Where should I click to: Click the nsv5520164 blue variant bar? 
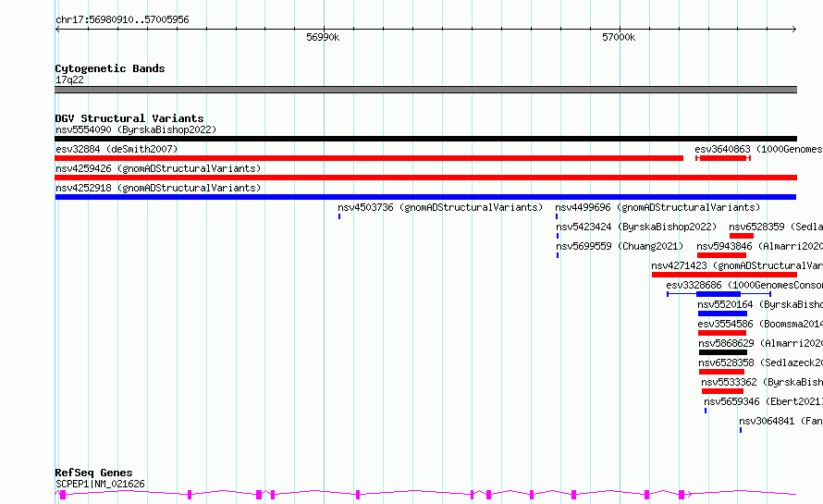click(x=722, y=313)
